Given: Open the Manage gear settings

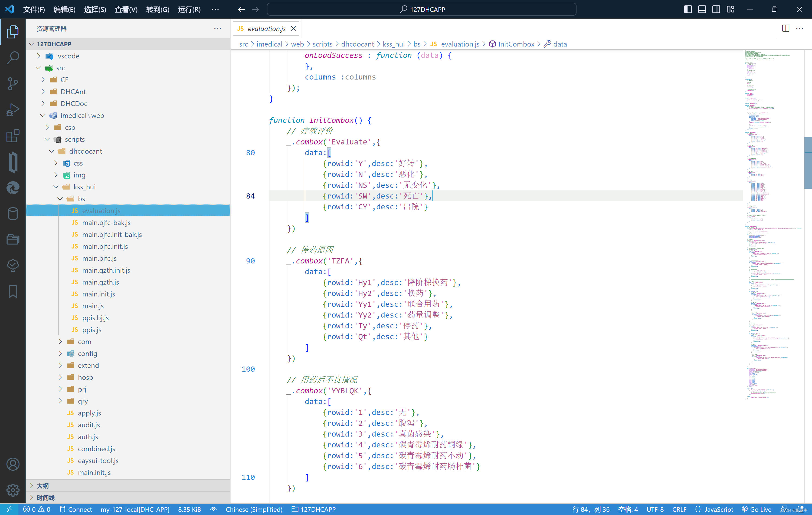Looking at the screenshot, I should (13, 490).
